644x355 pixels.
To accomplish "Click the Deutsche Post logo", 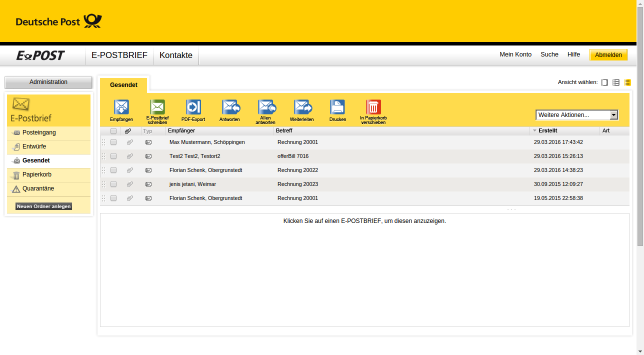I will coord(58,21).
